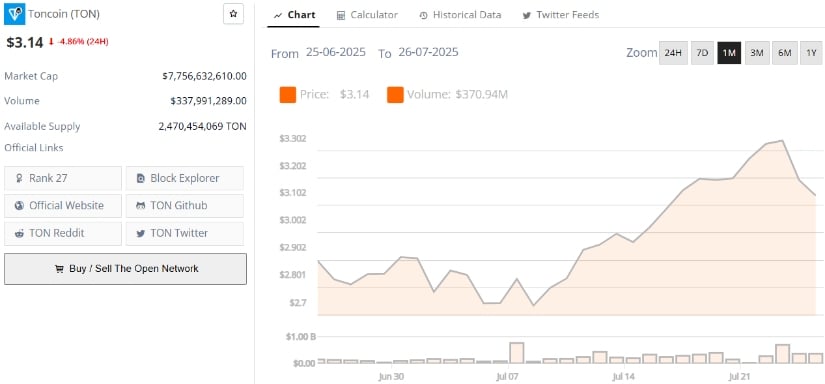Click the Twitter bird icon in tabs
The image size is (825, 384).
(527, 16)
